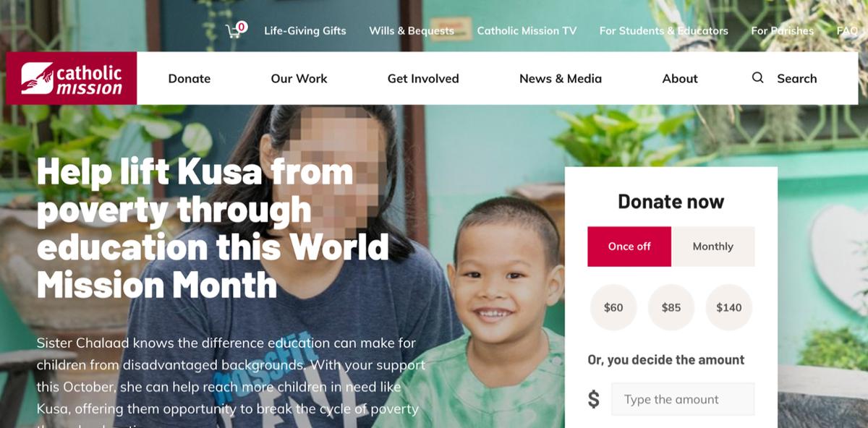
Task: Go to Life-Giving Gifts link
Action: click(305, 31)
